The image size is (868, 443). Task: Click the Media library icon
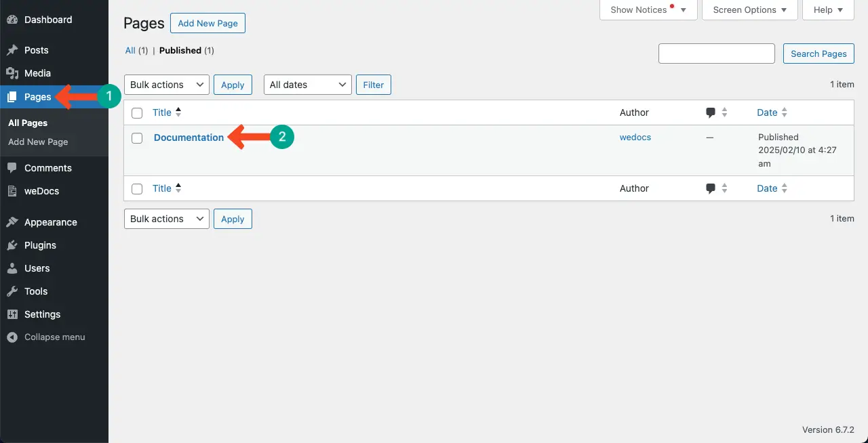pyautogui.click(x=12, y=73)
